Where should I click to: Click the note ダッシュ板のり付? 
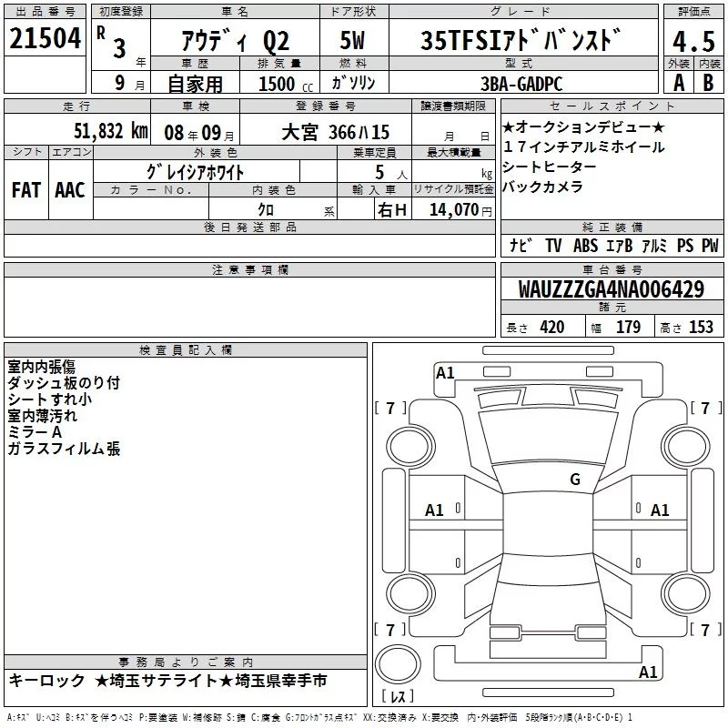[64, 383]
